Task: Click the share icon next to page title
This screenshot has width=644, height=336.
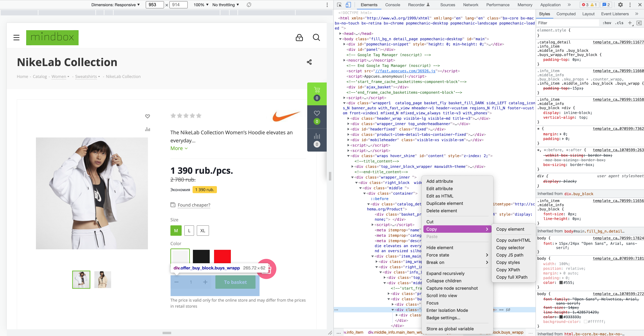Action: (309, 62)
